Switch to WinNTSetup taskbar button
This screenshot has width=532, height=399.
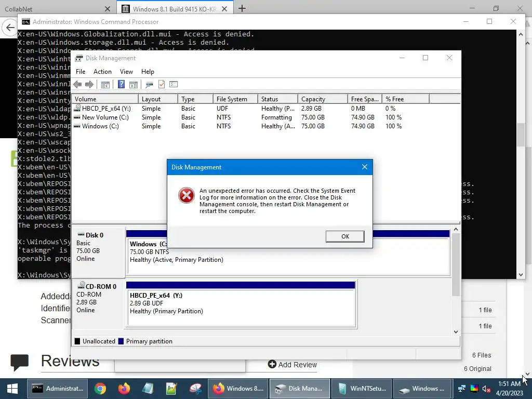(x=362, y=389)
